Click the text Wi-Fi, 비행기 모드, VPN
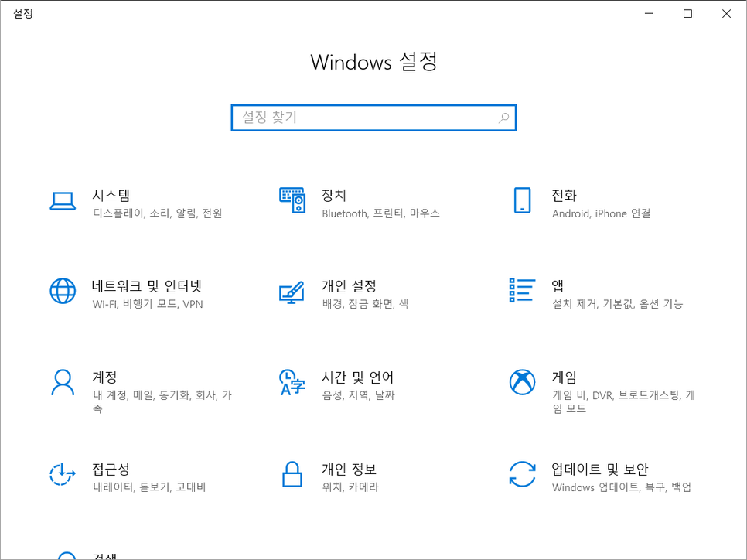Screen dimensions: 747x560 pos(148,304)
